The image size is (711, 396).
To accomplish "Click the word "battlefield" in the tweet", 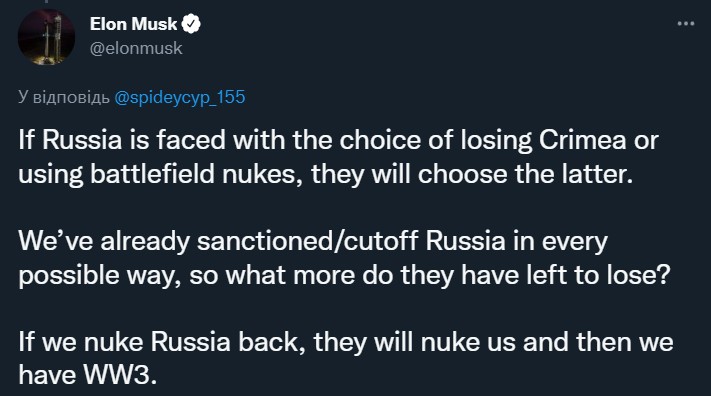I will click(152, 175).
